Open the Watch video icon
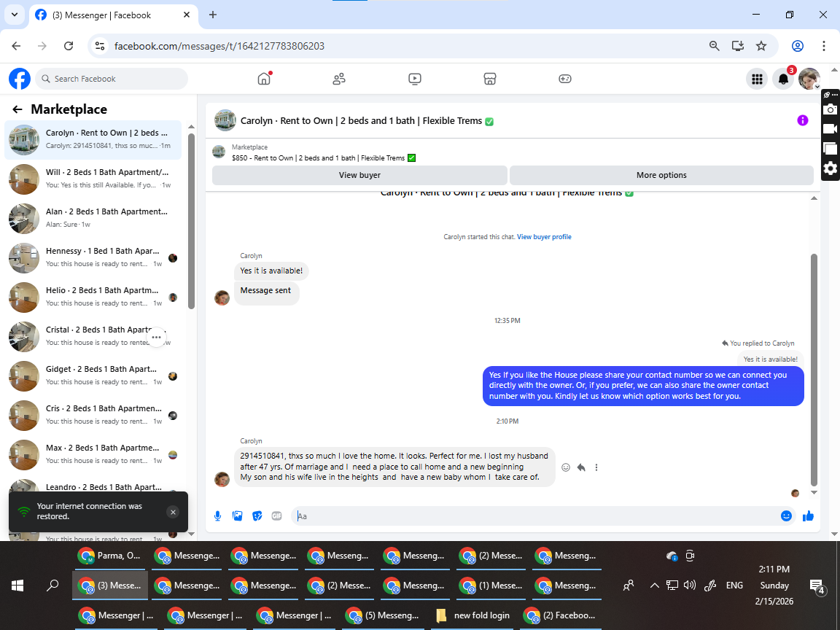Viewport: 840px width, 630px height. coord(414,79)
